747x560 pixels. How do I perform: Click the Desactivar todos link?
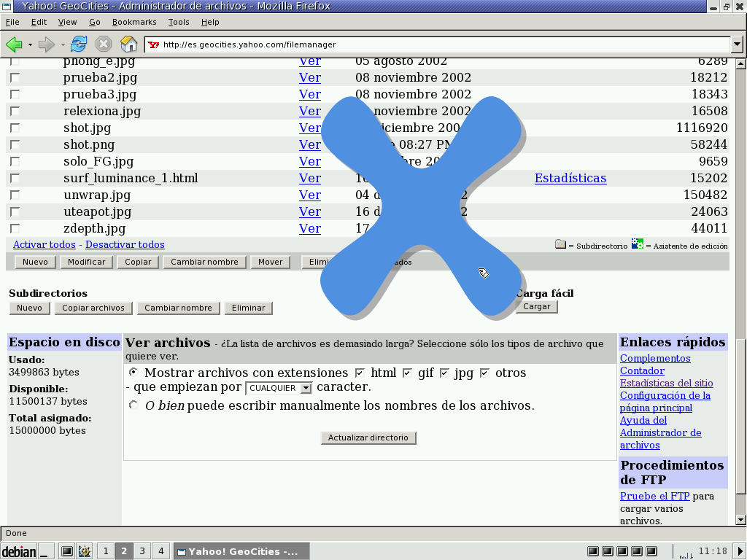125,245
